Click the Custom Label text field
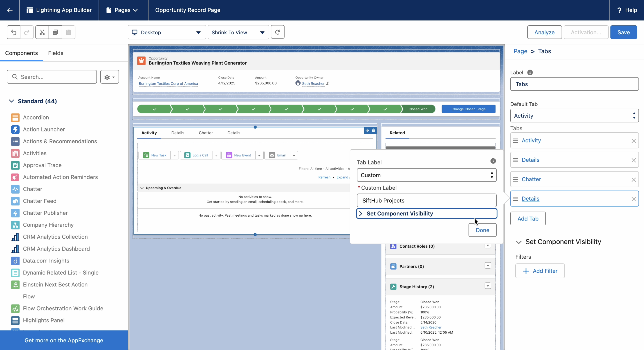Image resolution: width=644 pixels, height=350 pixels. coord(426,200)
